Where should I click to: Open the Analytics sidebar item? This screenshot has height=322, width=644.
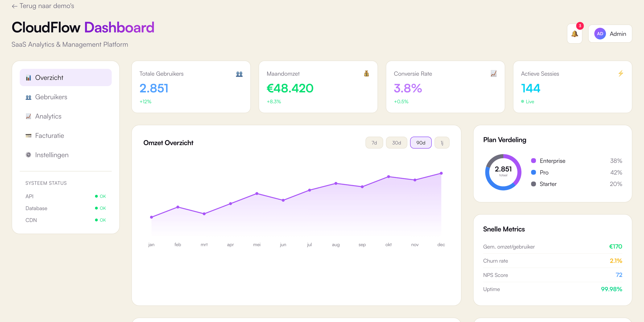[66, 116]
